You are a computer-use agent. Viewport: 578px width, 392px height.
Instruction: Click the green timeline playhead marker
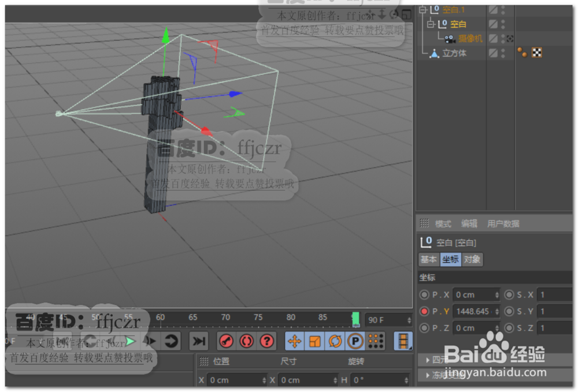355,319
